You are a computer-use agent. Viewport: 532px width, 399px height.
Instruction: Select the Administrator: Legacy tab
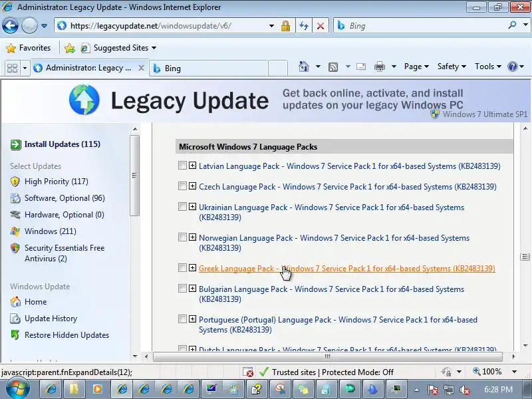coord(89,68)
